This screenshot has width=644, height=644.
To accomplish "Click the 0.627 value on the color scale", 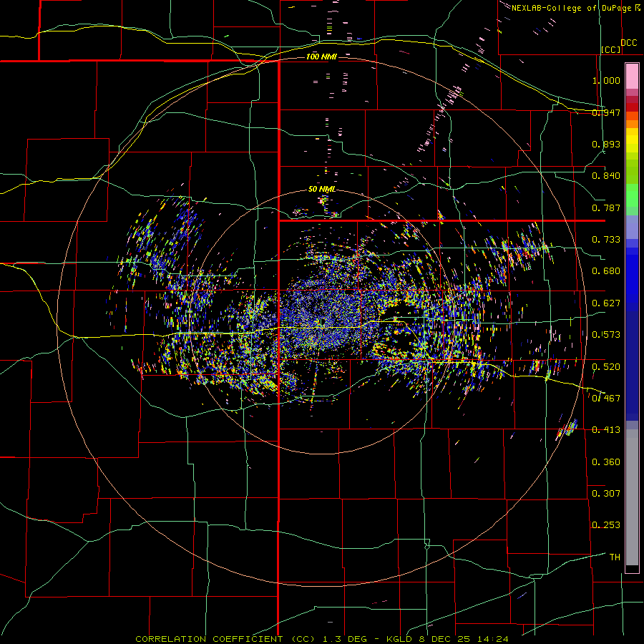I will point(606,303).
